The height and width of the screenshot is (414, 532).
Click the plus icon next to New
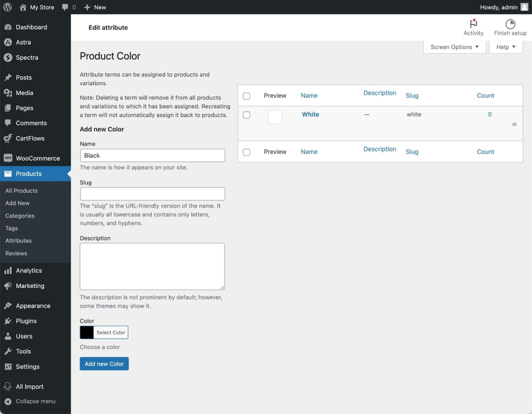(x=87, y=7)
